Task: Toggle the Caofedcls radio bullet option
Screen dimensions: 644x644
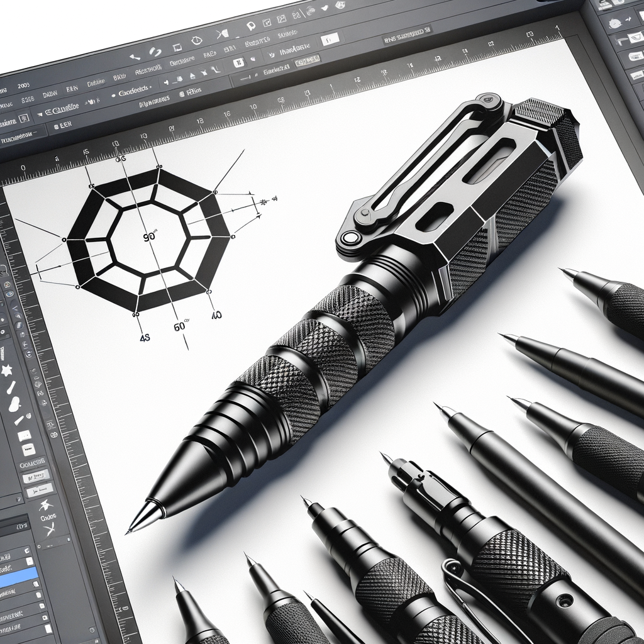Action: (x=113, y=96)
